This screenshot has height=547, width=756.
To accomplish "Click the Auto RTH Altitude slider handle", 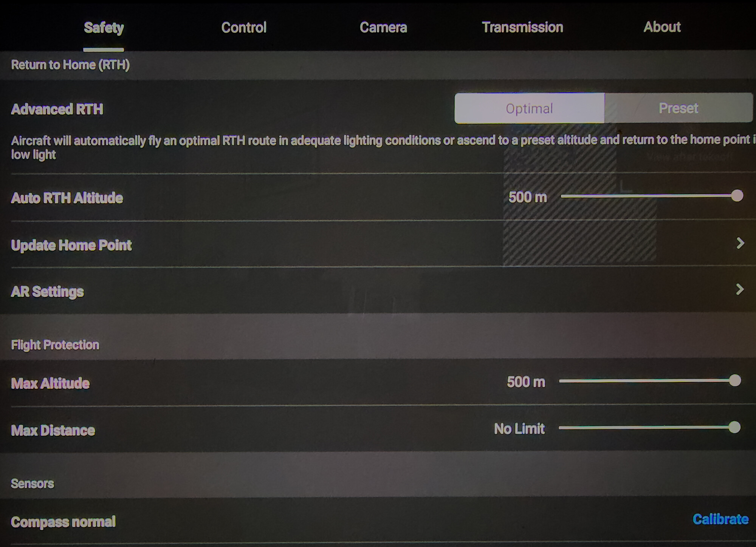I will 737,196.
